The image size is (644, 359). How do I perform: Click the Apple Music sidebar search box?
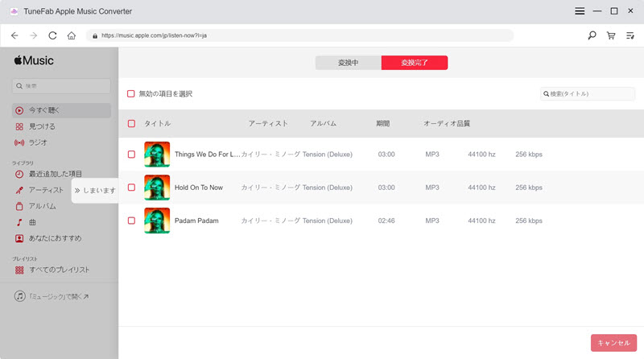pyautogui.click(x=61, y=86)
